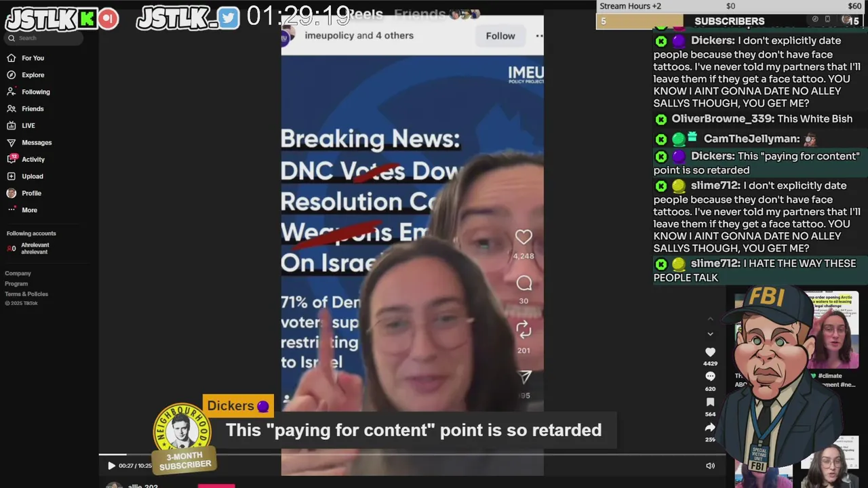Tap the repost icon showing 201

(524, 330)
